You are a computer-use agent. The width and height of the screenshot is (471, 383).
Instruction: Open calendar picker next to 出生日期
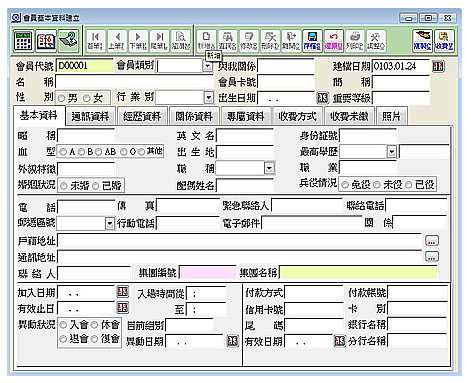tap(322, 98)
